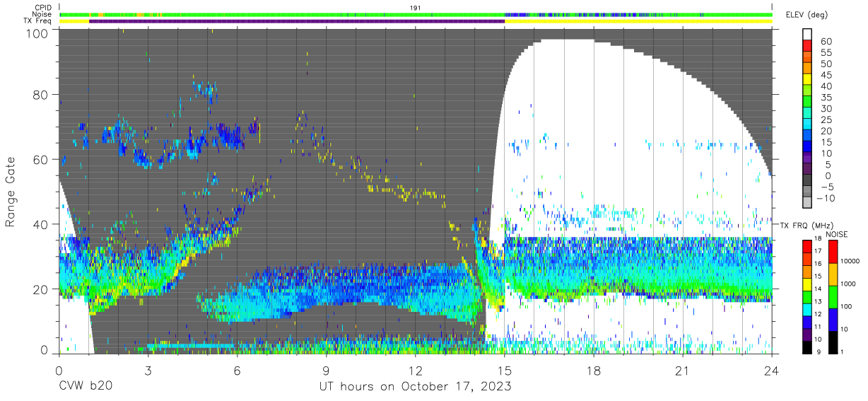Click the x-axis tick label '9'
The width and height of the screenshot is (868, 401).
coord(326,371)
